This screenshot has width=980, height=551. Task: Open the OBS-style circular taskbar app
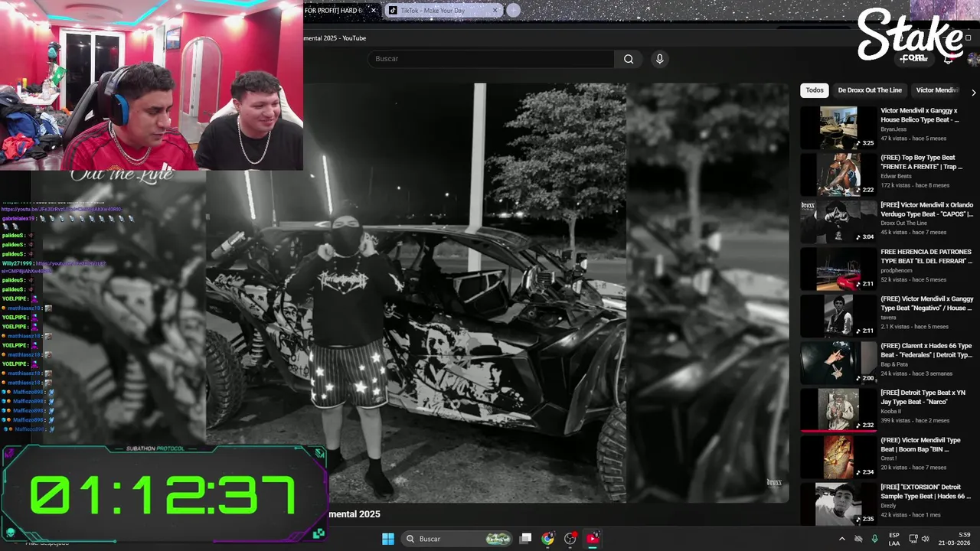click(570, 539)
